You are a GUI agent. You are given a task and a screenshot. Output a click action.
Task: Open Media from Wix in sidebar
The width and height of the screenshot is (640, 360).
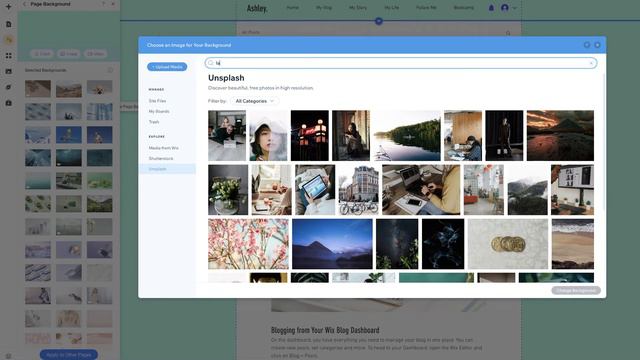[163, 148]
